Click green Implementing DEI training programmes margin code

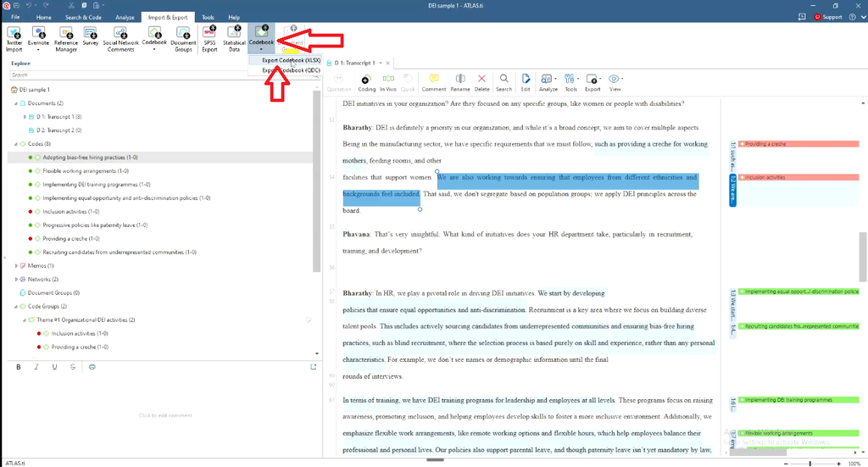[798, 400]
